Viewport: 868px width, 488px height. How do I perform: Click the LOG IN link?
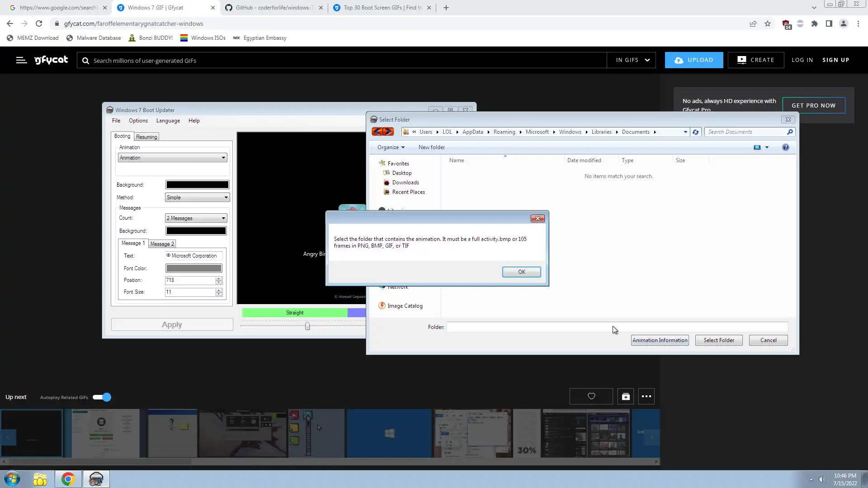[802, 60]
